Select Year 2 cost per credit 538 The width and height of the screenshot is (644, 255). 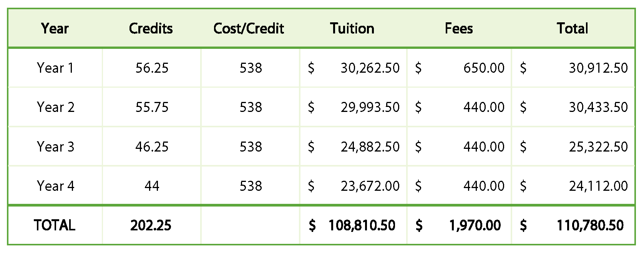[x=251, y=107]
